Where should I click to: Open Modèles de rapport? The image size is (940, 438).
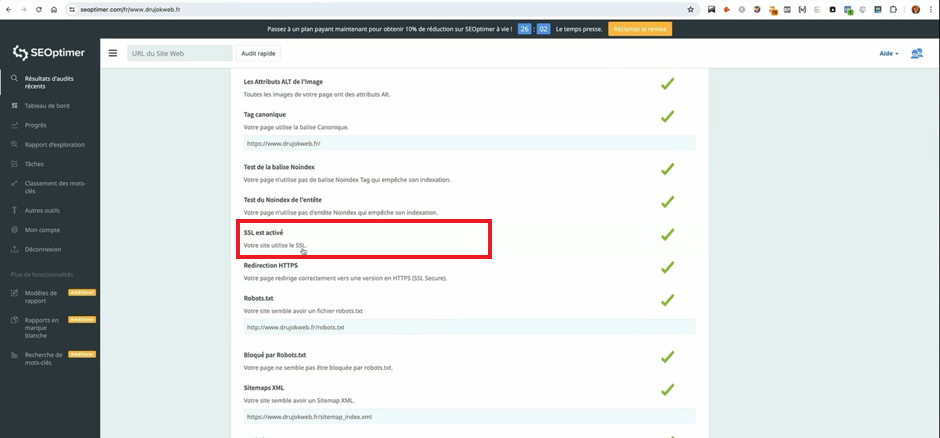click(x=41, y=297)
